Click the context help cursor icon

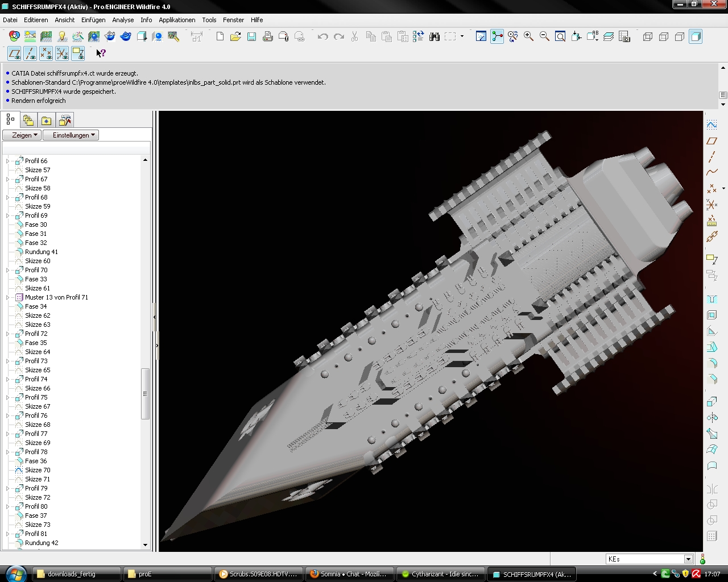(101, 53)
